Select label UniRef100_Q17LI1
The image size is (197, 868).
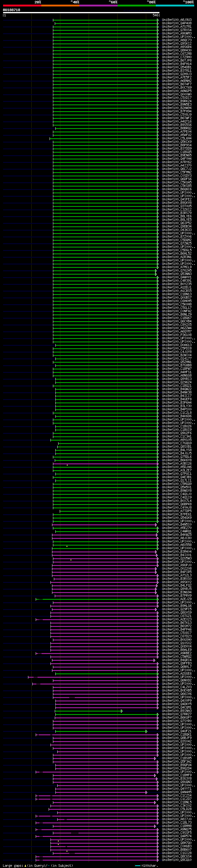pos(177,480)
